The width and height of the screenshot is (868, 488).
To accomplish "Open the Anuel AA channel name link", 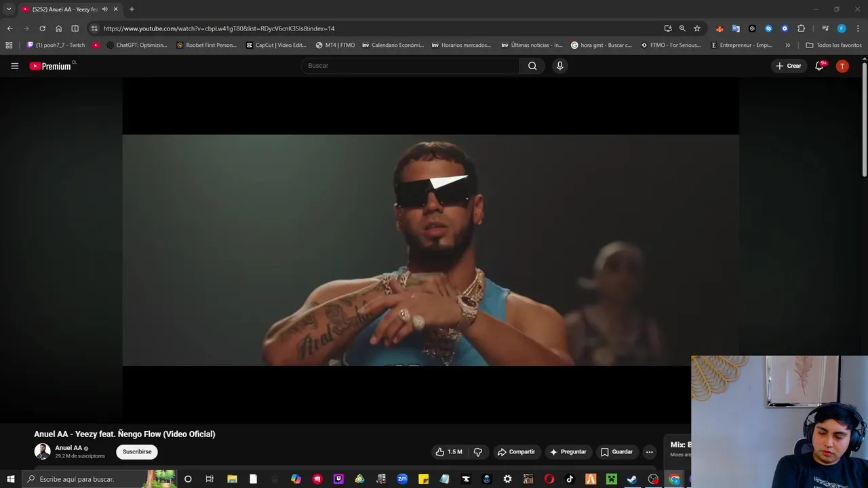I will (68, 448).
